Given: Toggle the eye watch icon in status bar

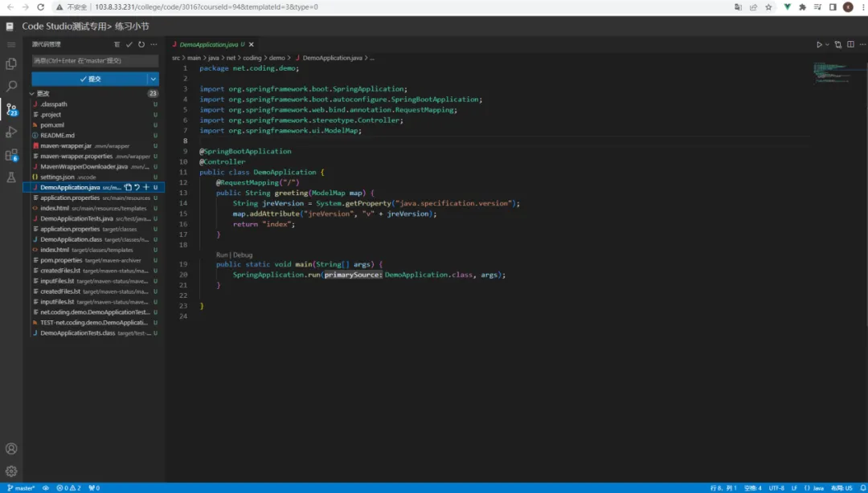Looking at the screenshot, I should [45, 488].
